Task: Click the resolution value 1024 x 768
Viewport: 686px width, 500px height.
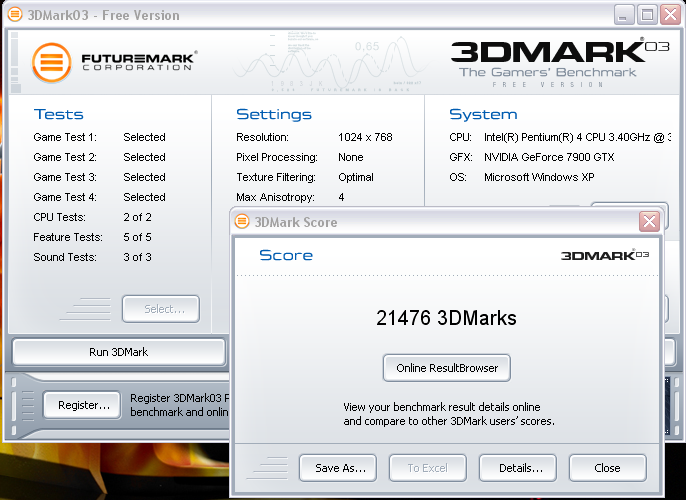Action: coord(365,137)
